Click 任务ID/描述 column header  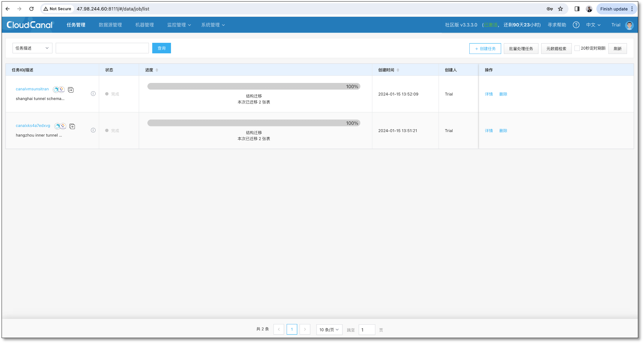point(22,70)
